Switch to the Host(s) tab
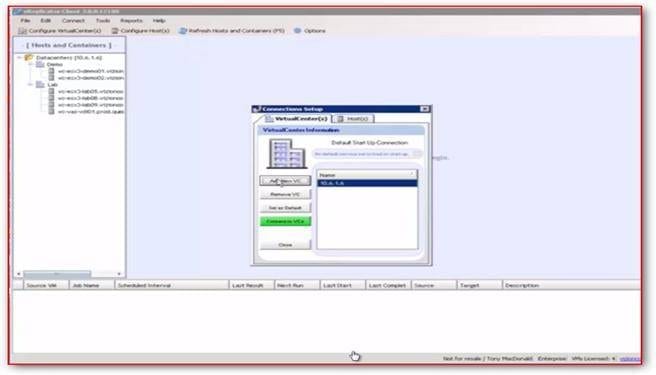The height and width of the screenshot is (375, 656). click(353, 119)
